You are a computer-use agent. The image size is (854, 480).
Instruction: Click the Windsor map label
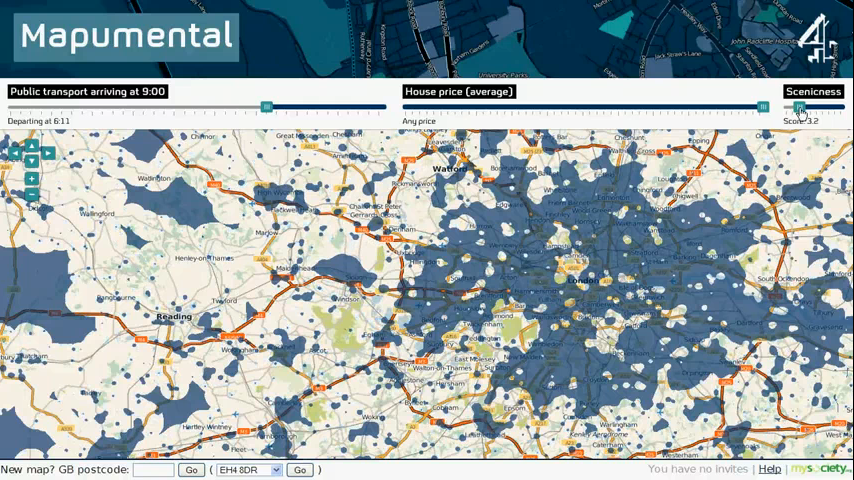(346, 299)
